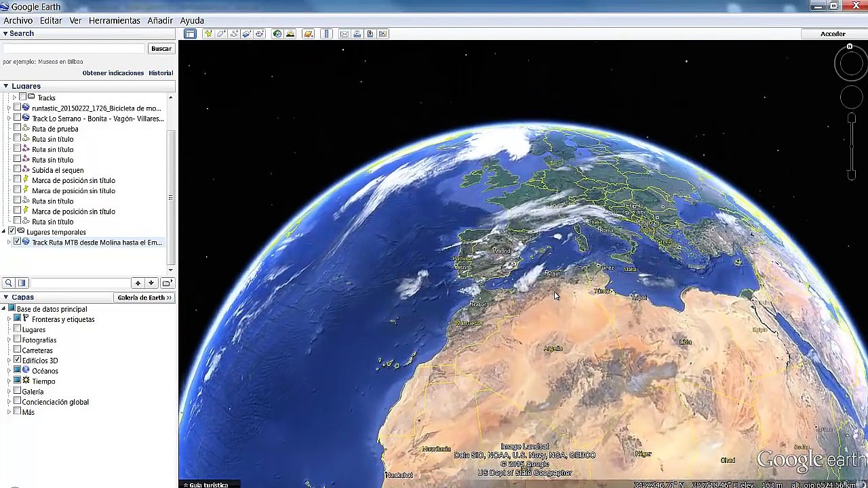Click the Save Image icon
This screenshot has width=868, height=488.
point(370,34)
